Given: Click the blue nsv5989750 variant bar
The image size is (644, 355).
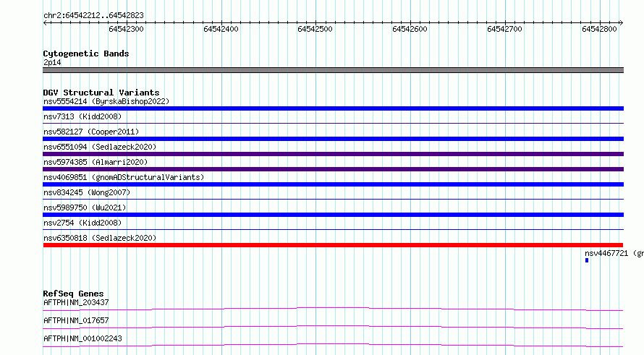Looking at the screenshot, I should pyautogui.click(x=333, y=215).
